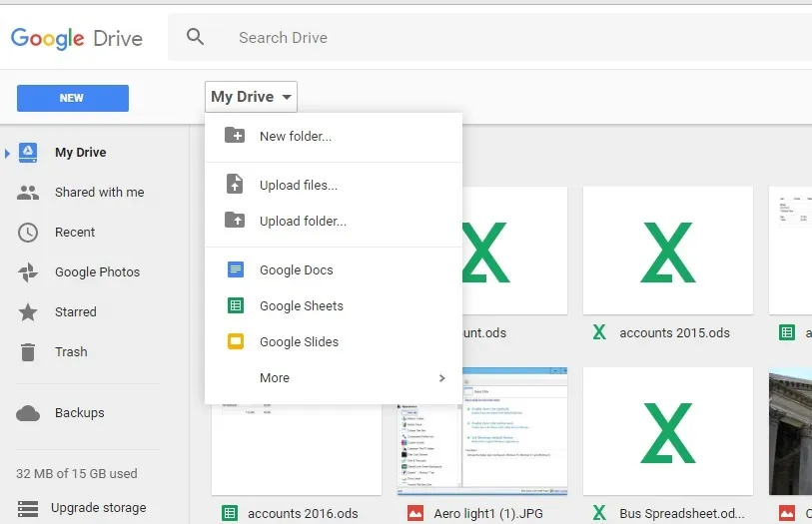Click the Sheets icon beside accounts 2016.ods
This screenshot has height=524, width=812.
pos(230,513)
